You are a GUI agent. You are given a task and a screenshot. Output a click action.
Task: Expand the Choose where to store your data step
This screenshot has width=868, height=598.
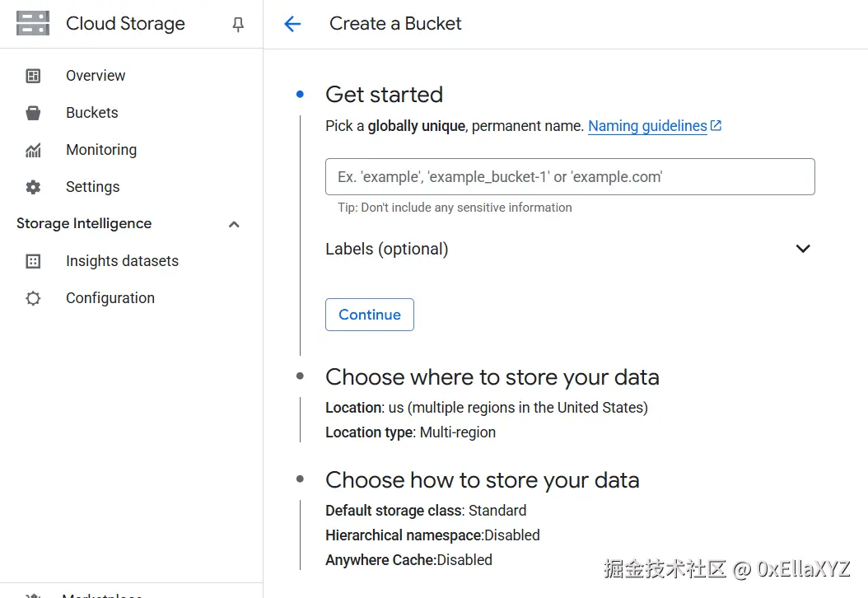[x=492, y=377]
